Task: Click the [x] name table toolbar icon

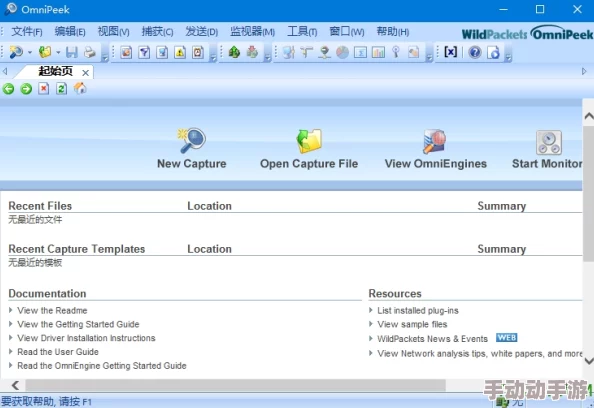Action: coord(450,52)
